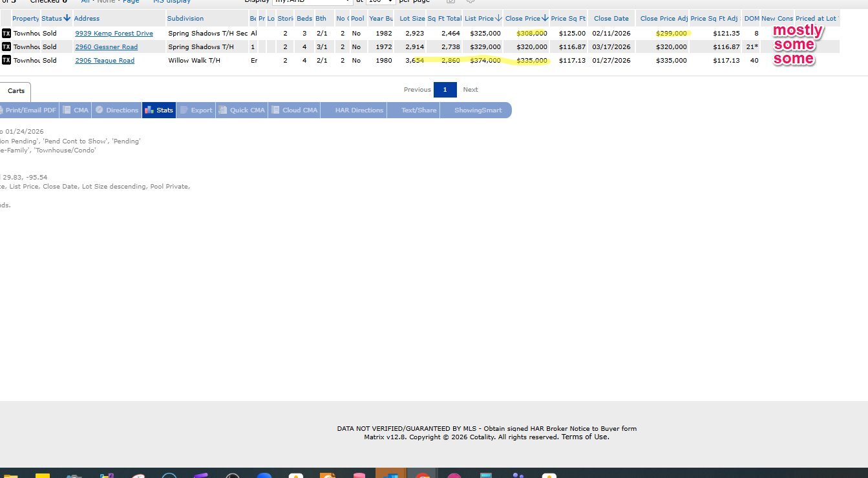Click the CMA toolbar button
The height and width of the screenshot is (478, 868).
coord(76,110)
